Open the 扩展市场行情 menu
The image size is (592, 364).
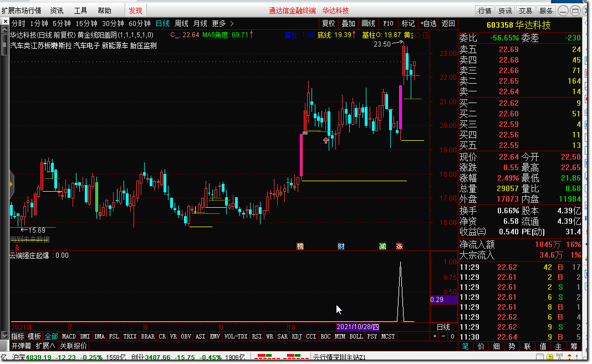(22, 11)
